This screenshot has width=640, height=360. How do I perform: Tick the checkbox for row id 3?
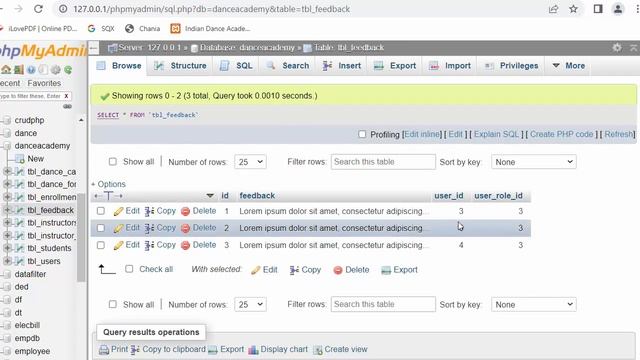click(x=101, y=245)
